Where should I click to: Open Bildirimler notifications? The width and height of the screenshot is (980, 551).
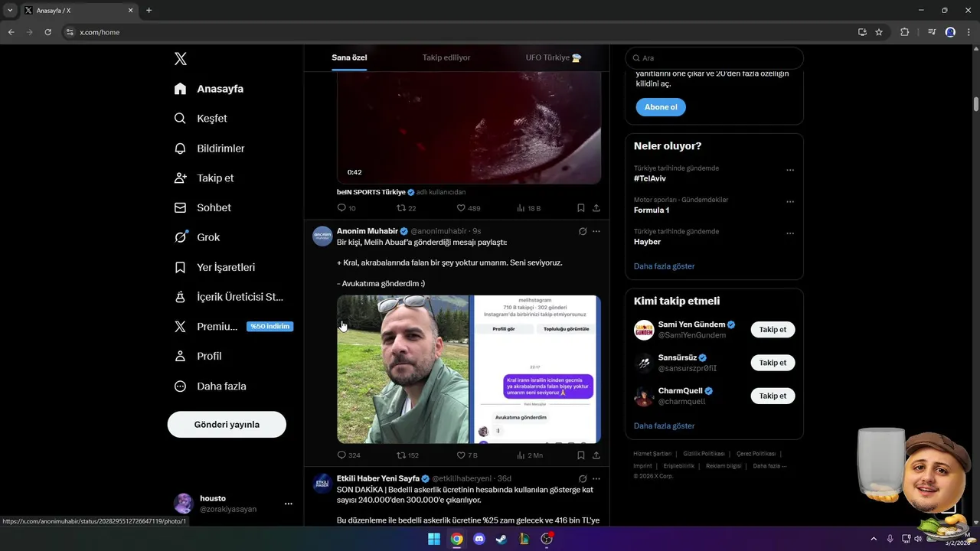tap(209, 148)
